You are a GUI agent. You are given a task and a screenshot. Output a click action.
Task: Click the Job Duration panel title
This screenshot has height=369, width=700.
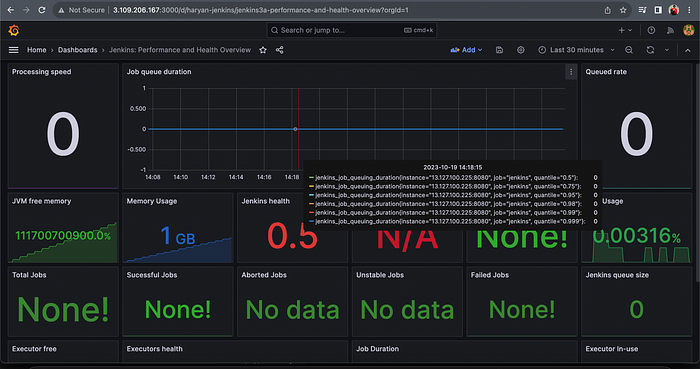pyautogui.click(x=377, y=349)
